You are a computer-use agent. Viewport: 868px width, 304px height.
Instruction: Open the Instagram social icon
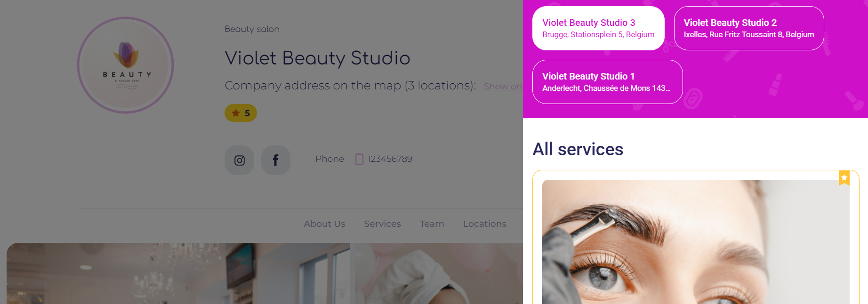(239, 160)
